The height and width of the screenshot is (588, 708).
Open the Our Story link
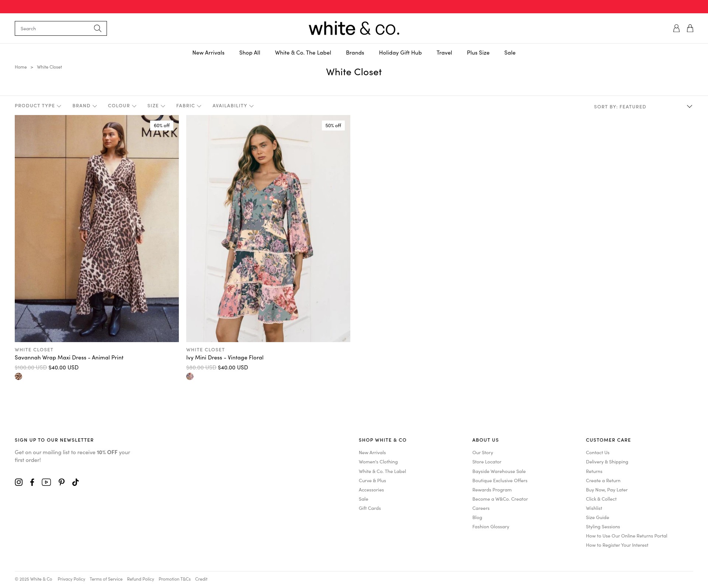483,453
